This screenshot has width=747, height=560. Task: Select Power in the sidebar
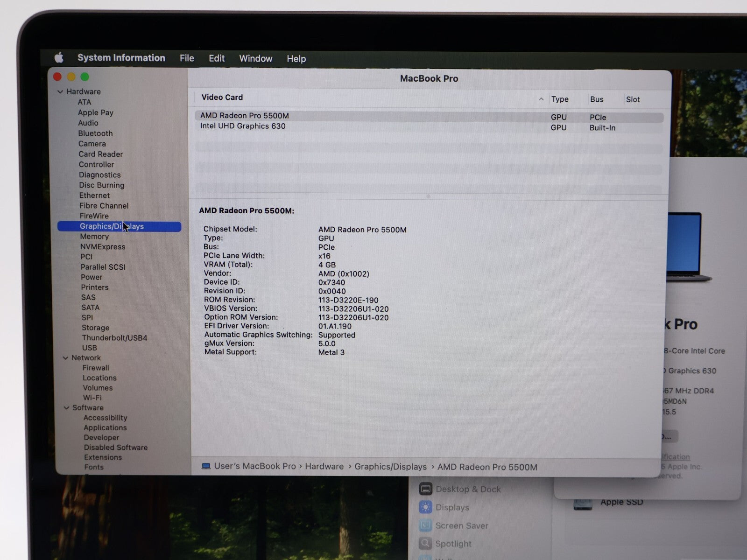(92, 277)
